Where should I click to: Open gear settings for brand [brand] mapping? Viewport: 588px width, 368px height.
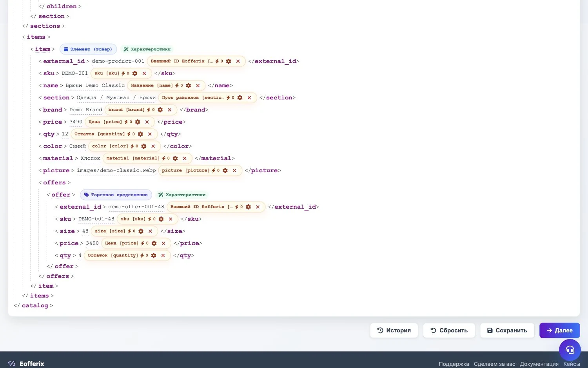click(x=160, y=110)
